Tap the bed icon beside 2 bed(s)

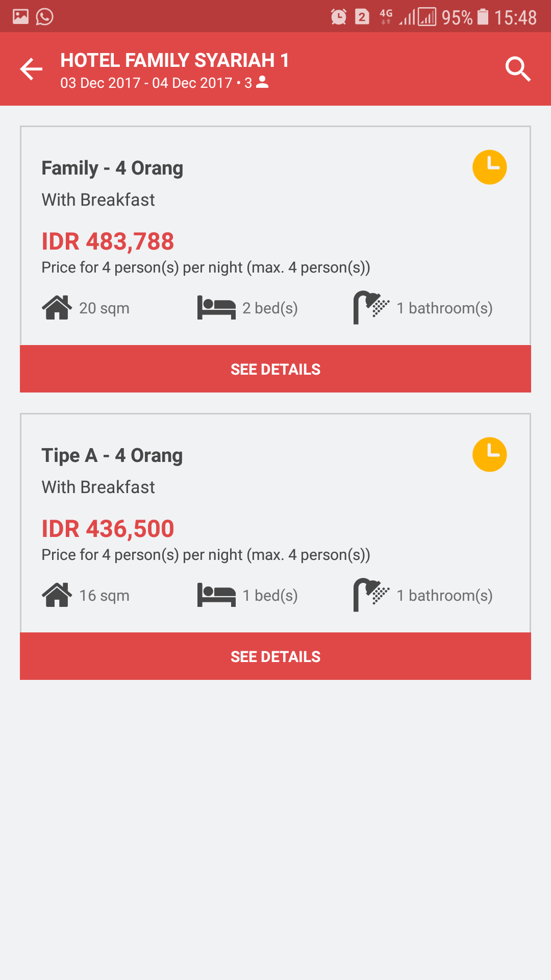coord(216,308)
